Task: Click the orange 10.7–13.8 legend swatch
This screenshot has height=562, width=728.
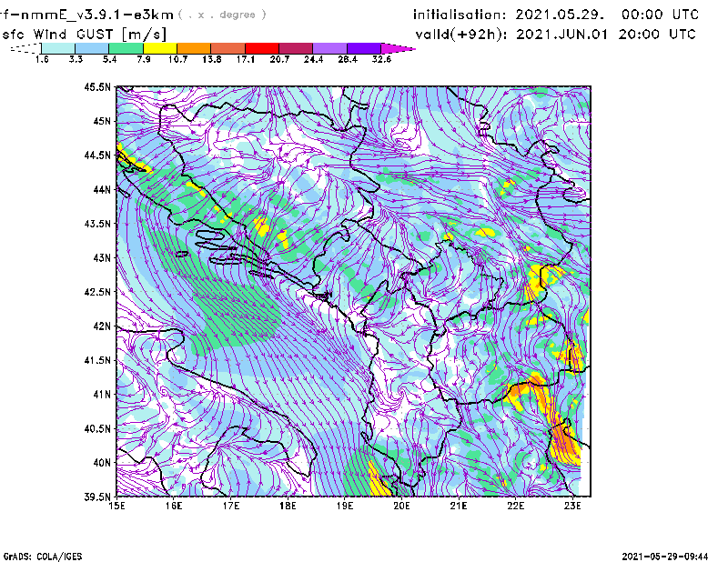Action: (x=194, y=48)
